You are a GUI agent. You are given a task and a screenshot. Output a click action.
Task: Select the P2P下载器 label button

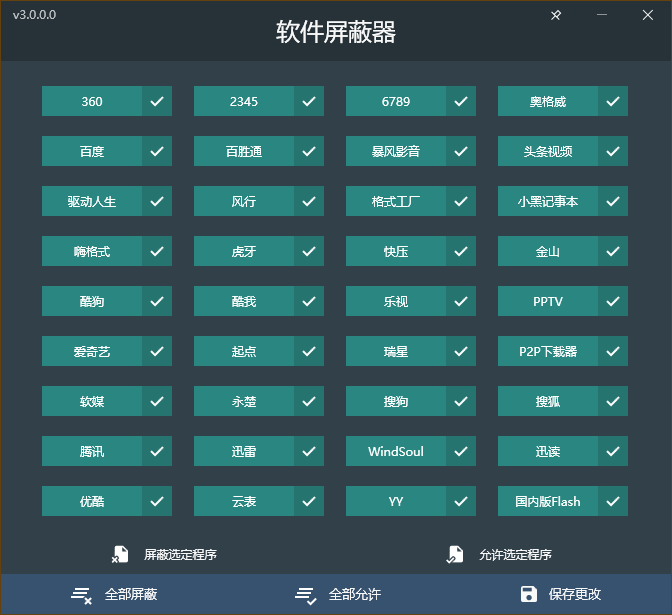548,351
